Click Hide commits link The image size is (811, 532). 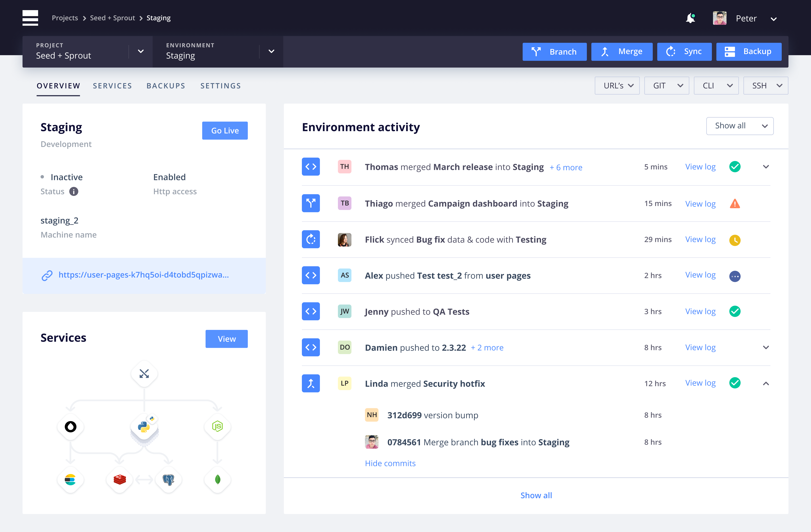pyautogui.click(x=390, y=463)
